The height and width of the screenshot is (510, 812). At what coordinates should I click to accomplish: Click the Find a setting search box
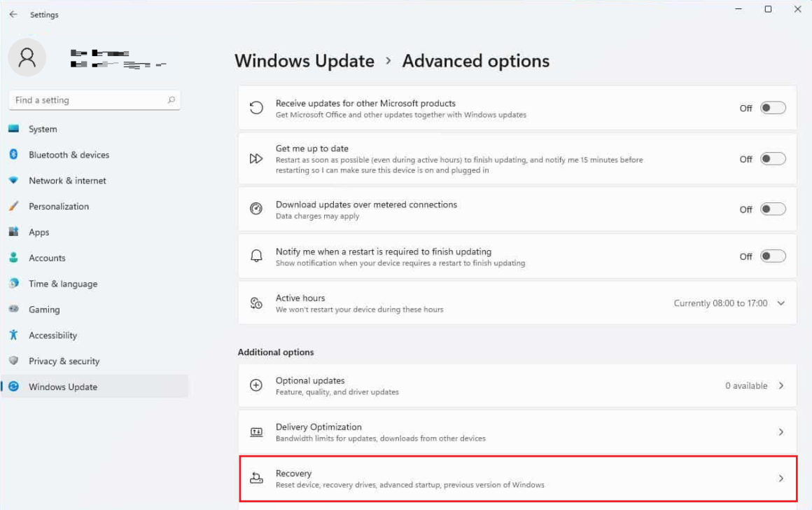tap(94, 99)
